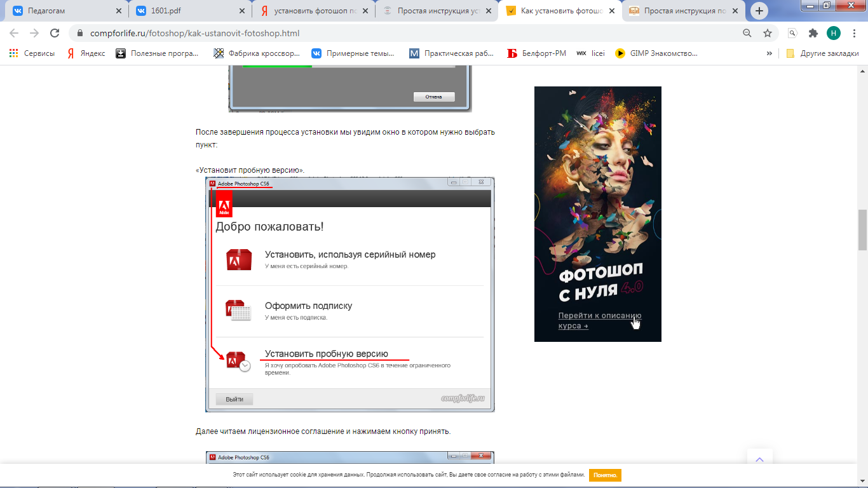868x488 pixels.
Task: Open the Белфорт-РМ bookmark
Action: pyautogui.click(x=537, y=53)
